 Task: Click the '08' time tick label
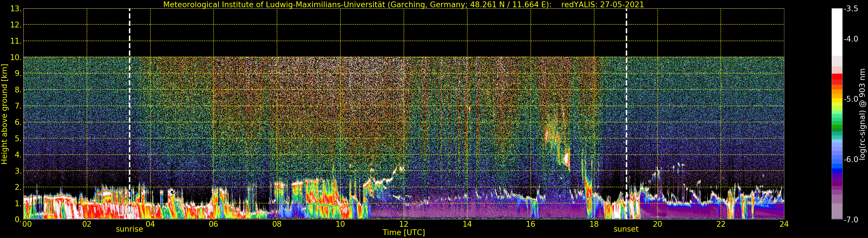point(277,224)
